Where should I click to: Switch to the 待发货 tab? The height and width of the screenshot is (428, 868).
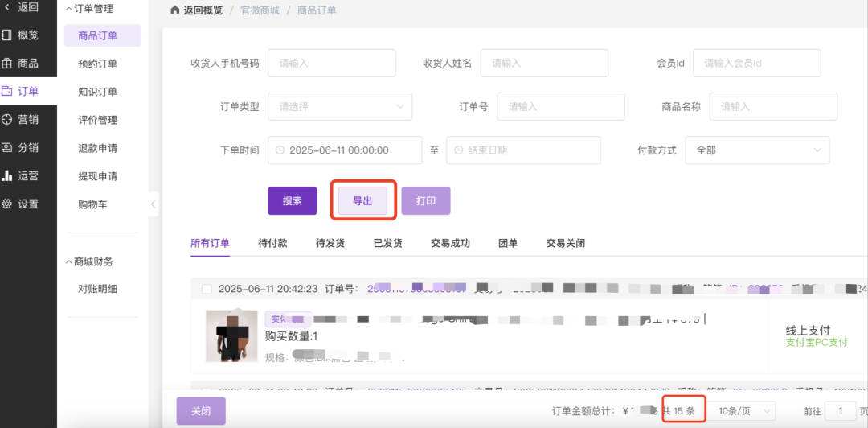330,243
